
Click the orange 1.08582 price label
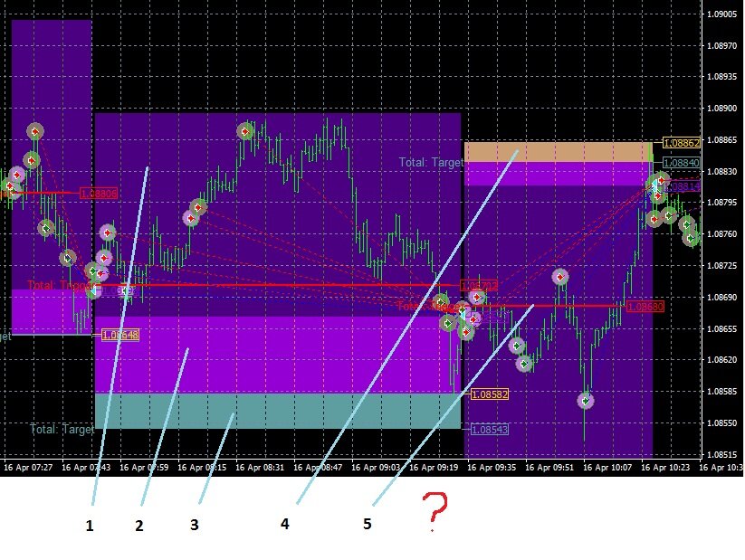(490, 394)
